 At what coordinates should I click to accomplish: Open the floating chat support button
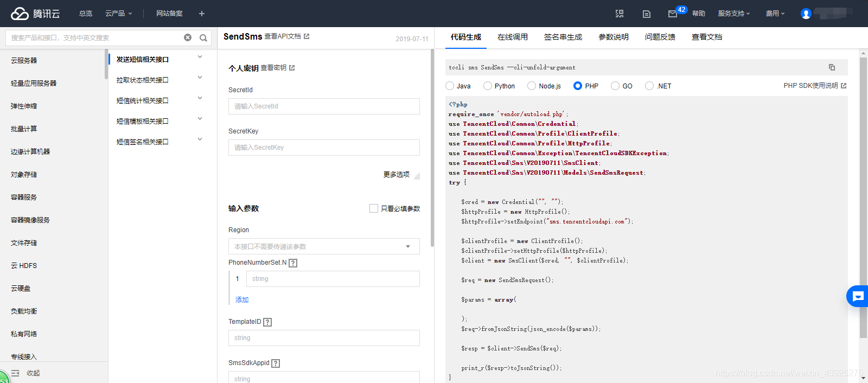[x=858, y=296]
